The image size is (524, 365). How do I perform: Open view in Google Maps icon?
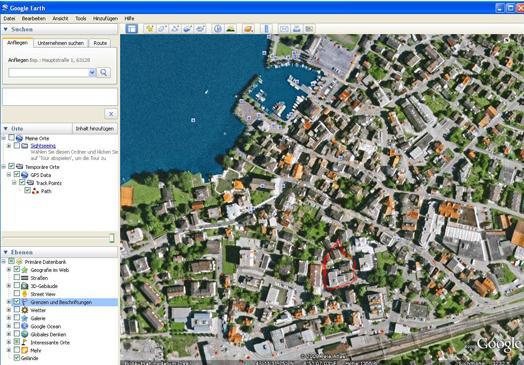309,28
